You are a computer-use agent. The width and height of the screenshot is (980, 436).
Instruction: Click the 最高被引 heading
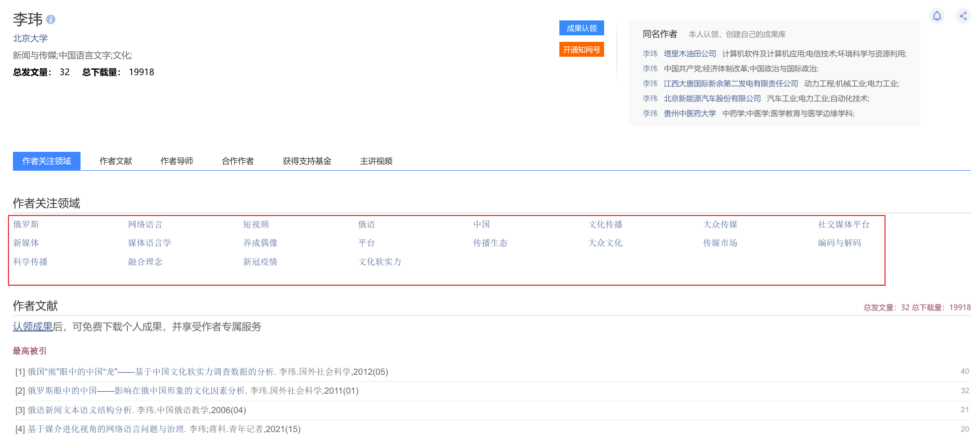(30, 351)
